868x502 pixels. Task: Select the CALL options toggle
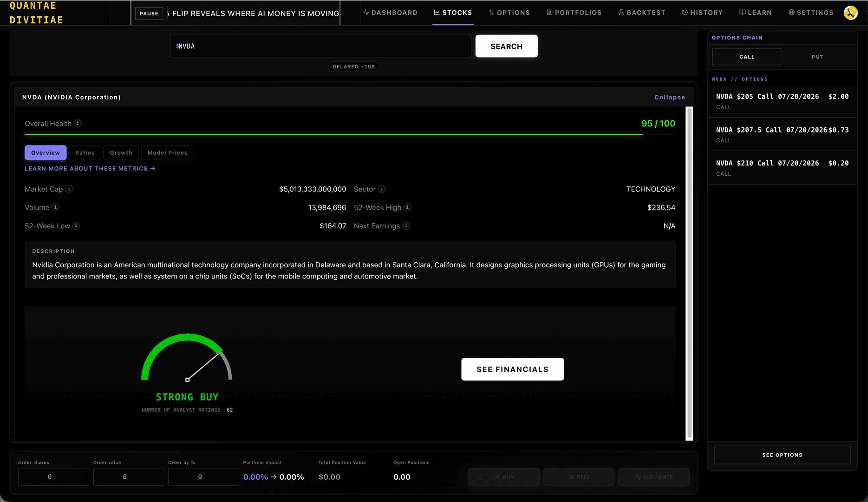pos(747,57)
